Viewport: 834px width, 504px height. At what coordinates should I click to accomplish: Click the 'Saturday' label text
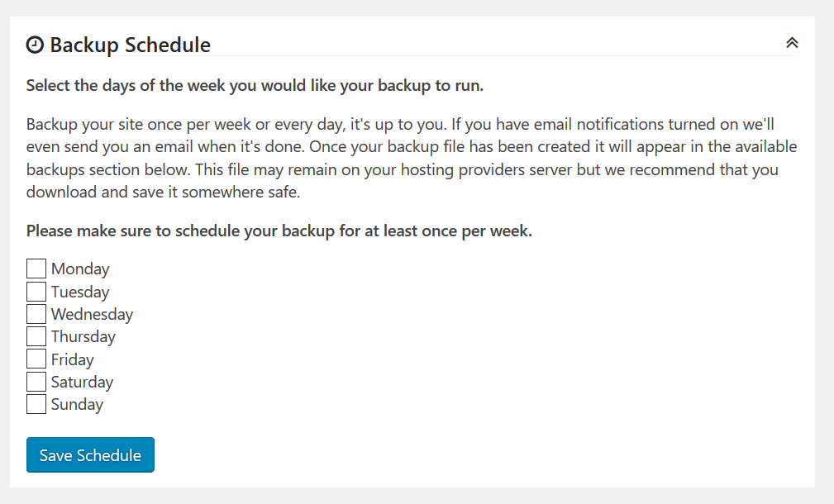pyautogui.click(x=82, y=382)
